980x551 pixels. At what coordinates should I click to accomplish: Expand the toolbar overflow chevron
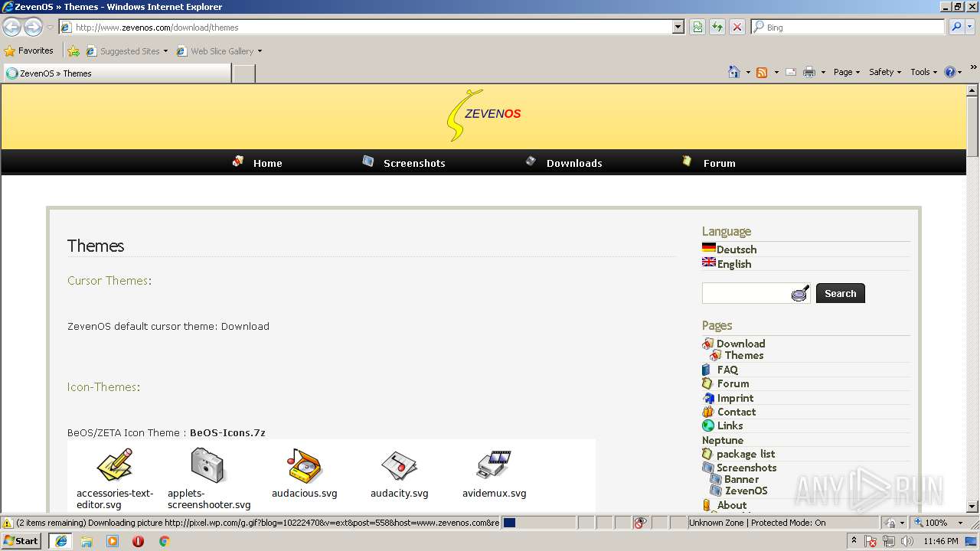[x=974, y=68]
